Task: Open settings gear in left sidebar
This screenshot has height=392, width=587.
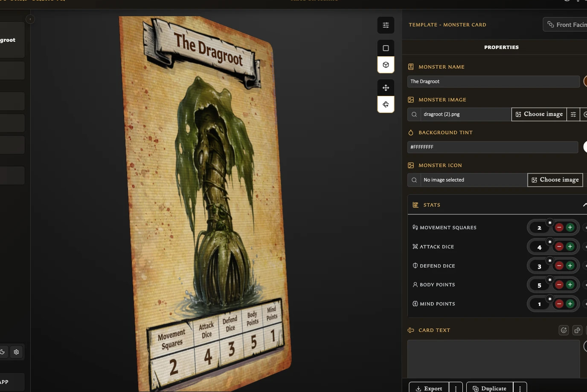Action: click(16, 352)
